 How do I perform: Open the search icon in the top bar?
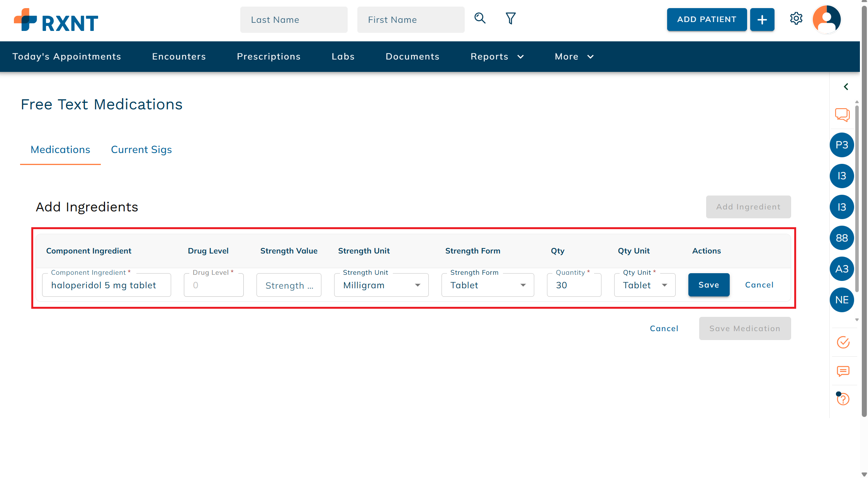tap(480, 18)
